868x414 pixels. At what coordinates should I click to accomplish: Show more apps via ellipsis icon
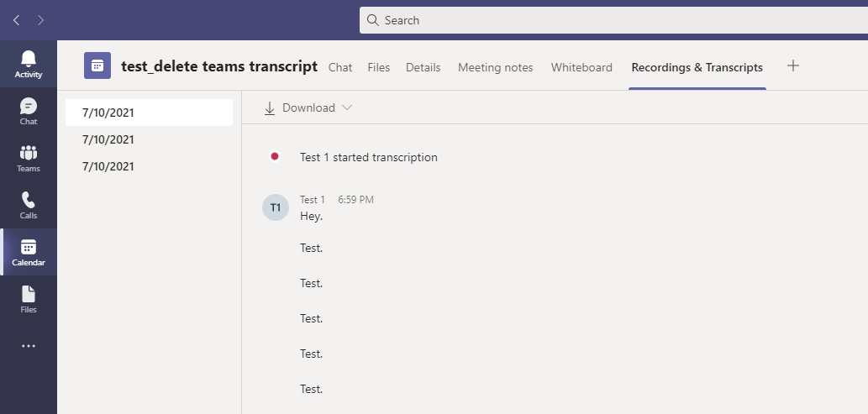29,346
